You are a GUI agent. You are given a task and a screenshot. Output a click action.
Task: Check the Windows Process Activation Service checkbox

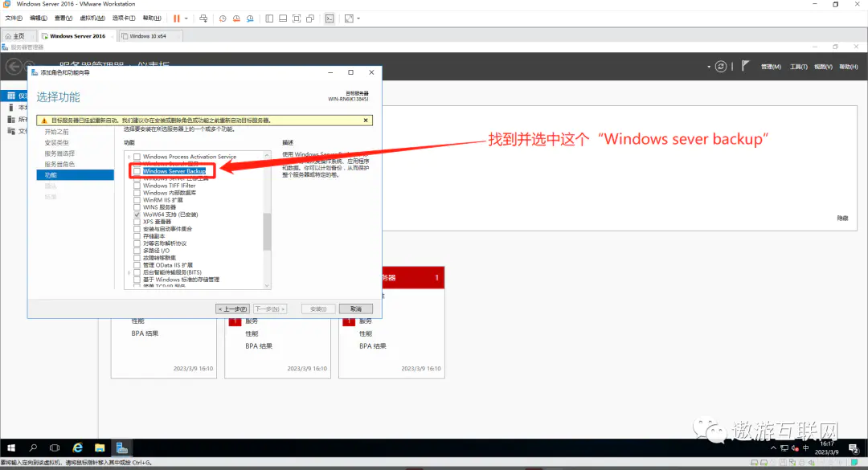[x=137, y=157]
